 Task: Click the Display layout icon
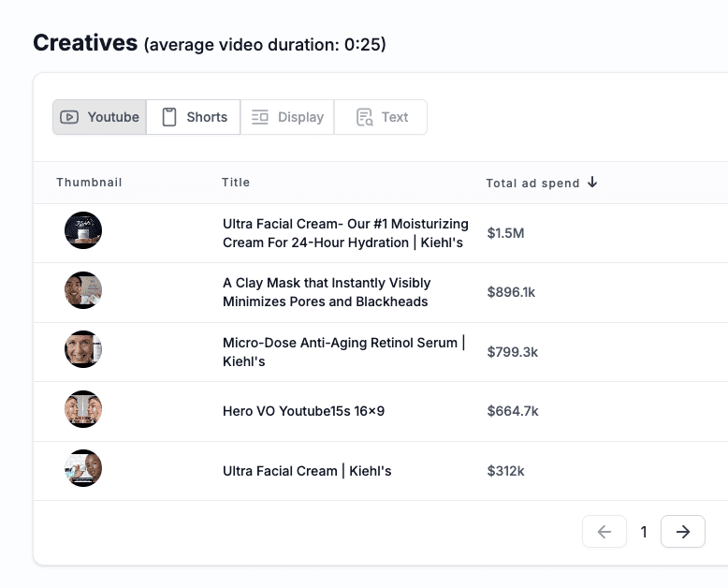[260, 117]
